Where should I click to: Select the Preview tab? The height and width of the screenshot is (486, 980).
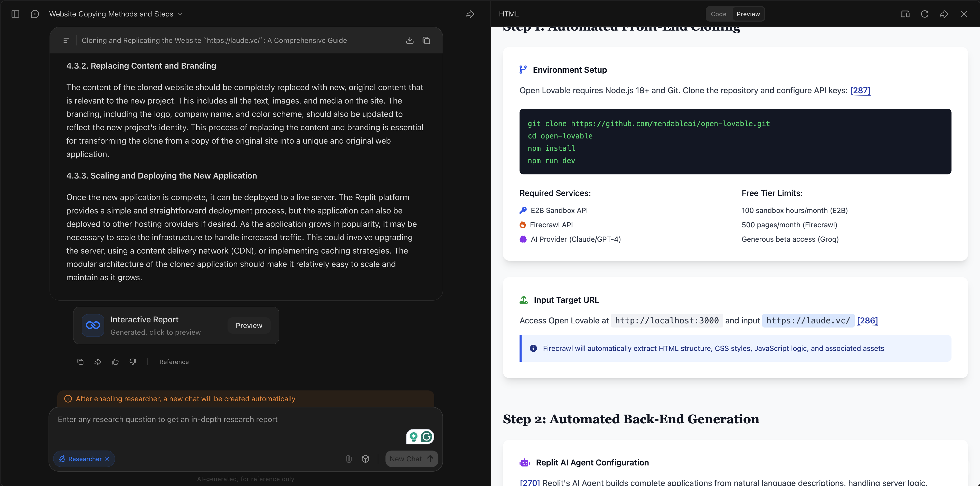748,14
